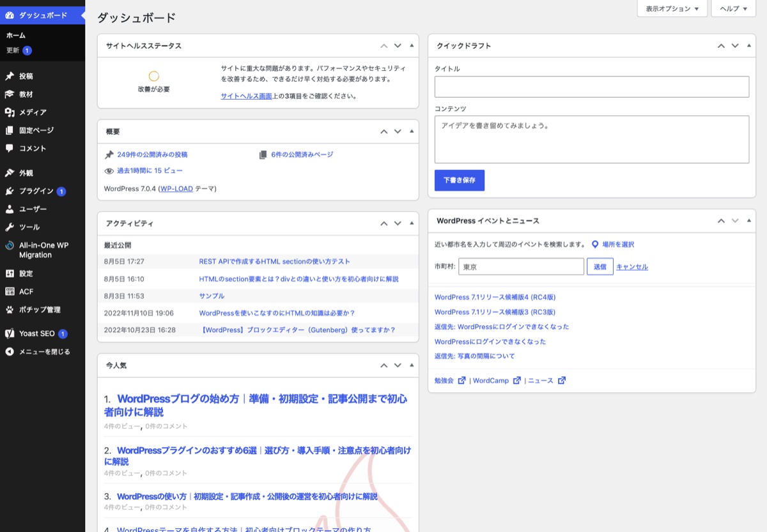767x532 pixels.
Task: Open the 設定 menu
Action: point(42,273)
